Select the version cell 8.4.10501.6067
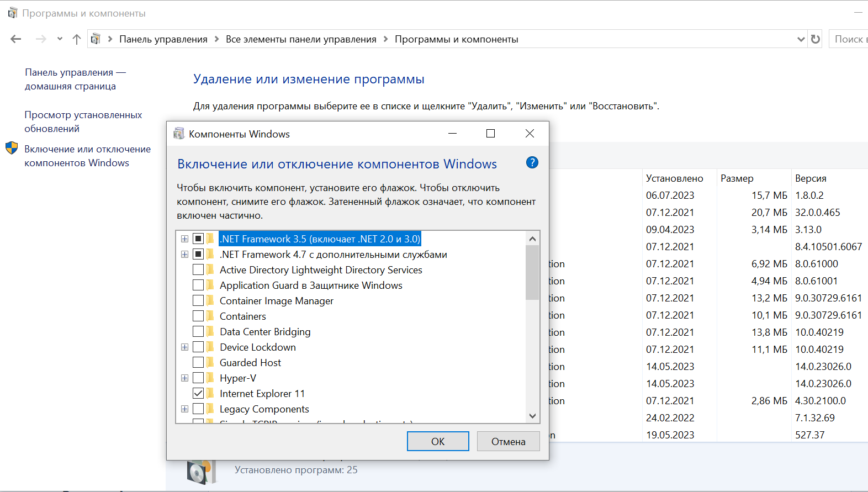 [828, 246]
